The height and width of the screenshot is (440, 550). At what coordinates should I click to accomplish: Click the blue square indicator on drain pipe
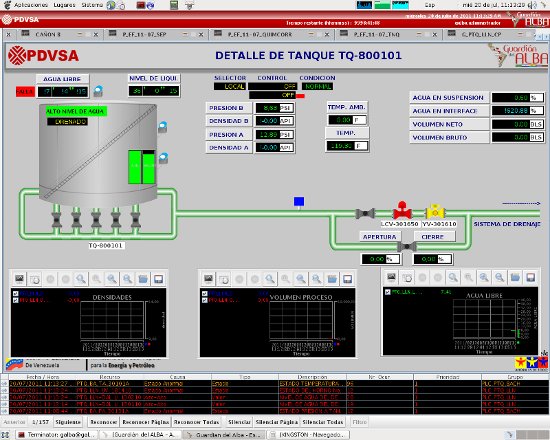[299, 201]
